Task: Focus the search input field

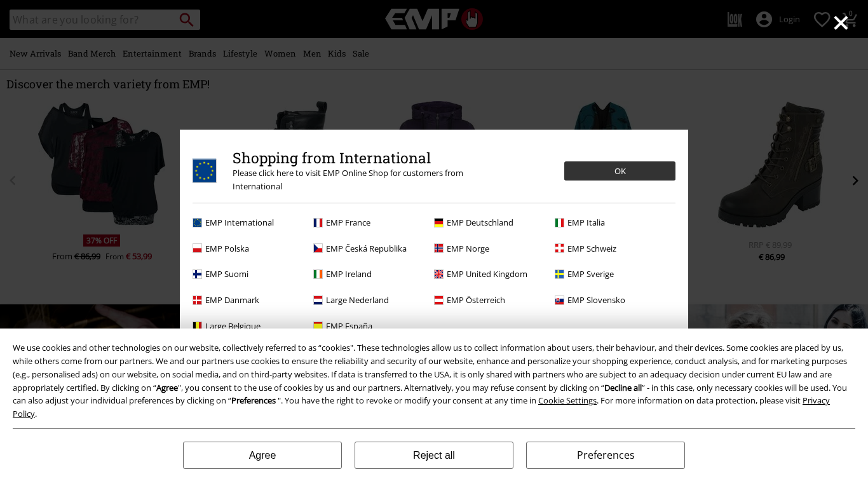Action: coord(92,20)
